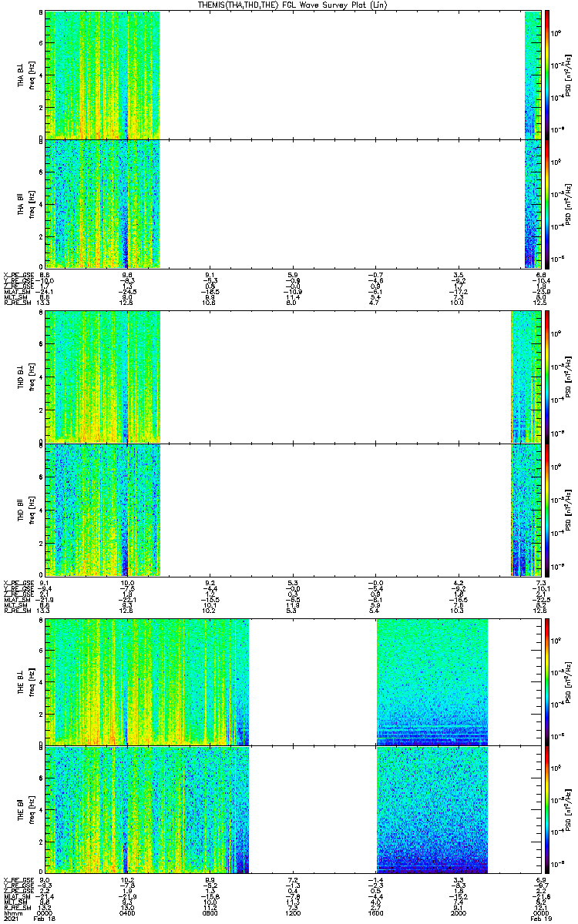Click the THE B-parallel y-axis label

click(25, 810)
